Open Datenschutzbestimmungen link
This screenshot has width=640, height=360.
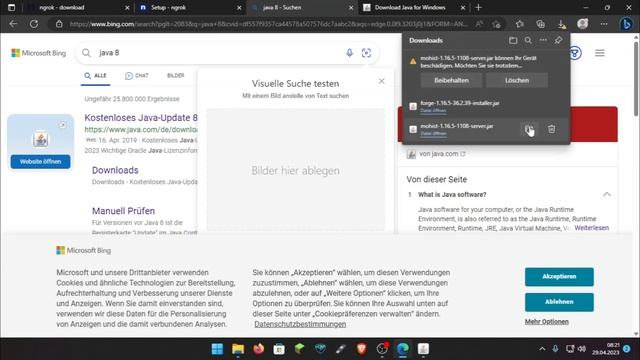(300, 324)
